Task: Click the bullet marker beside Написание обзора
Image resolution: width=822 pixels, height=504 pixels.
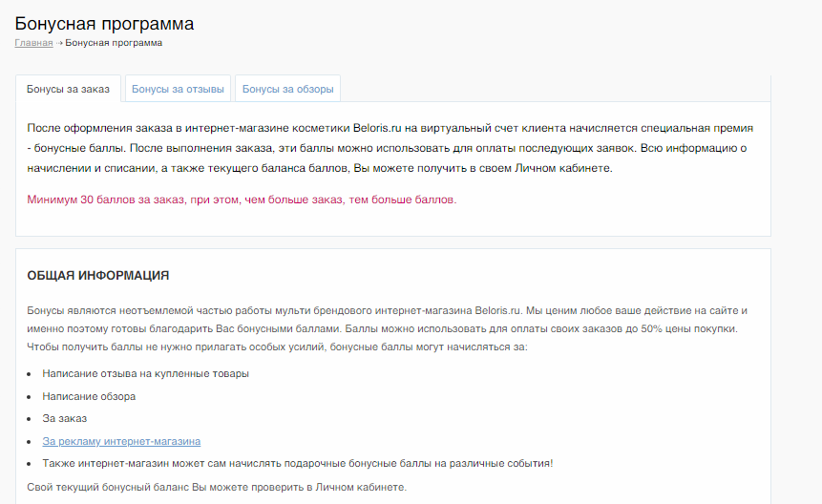Action: point(30,396)
